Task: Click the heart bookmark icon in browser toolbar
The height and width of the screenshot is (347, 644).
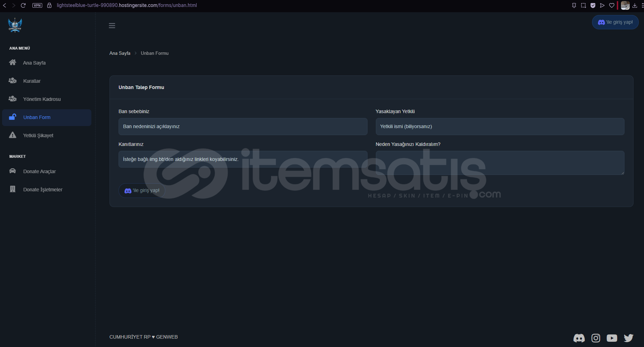Action: pyautogui.click(x=612, y=5)
